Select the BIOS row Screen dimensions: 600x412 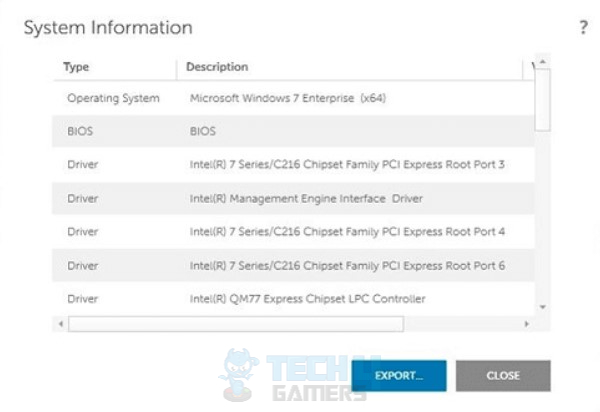click(293, 131)
